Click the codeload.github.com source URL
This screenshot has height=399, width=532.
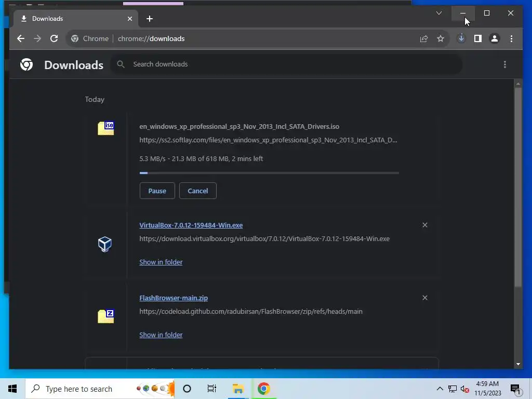251,312
